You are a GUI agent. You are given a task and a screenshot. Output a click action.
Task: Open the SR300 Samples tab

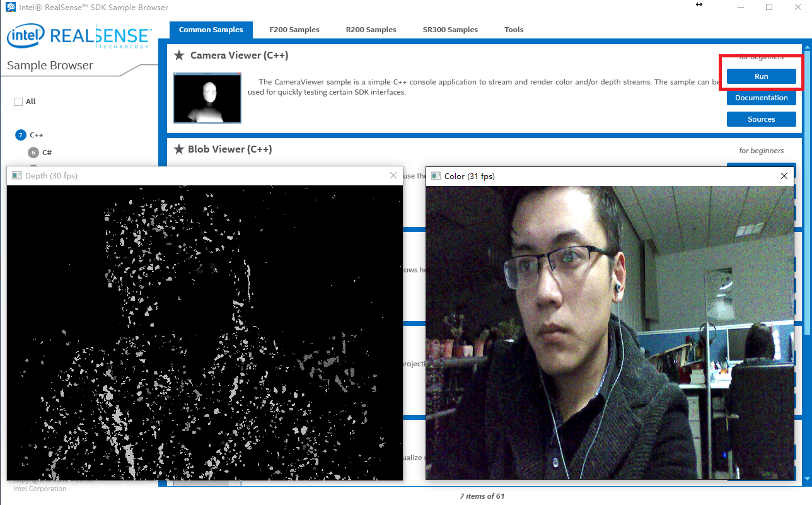tap(450, 30)
